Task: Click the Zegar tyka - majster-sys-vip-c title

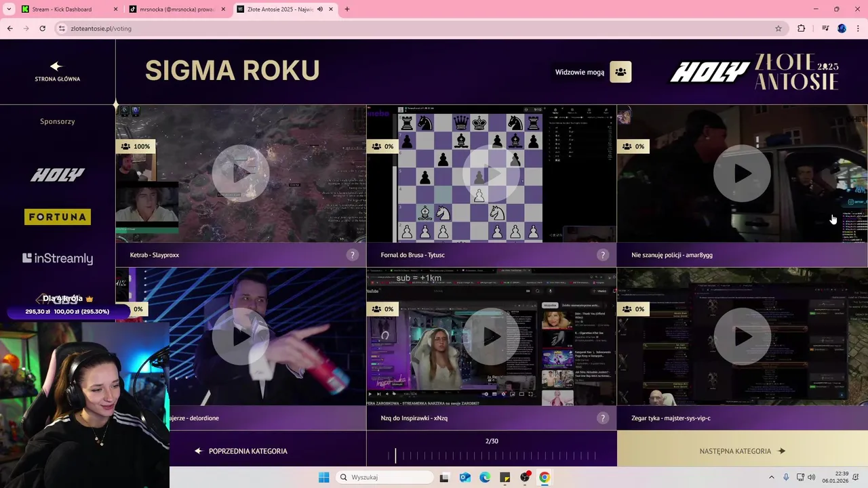Action: tap(671, 418)
